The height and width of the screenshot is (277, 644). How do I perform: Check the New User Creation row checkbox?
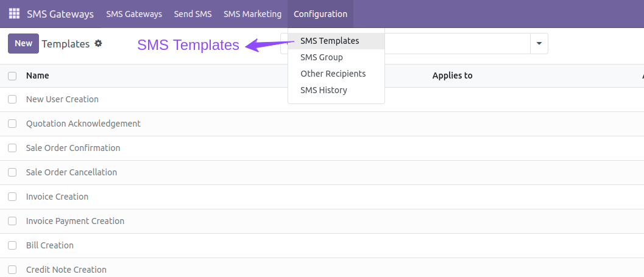[x=12, y=99]
